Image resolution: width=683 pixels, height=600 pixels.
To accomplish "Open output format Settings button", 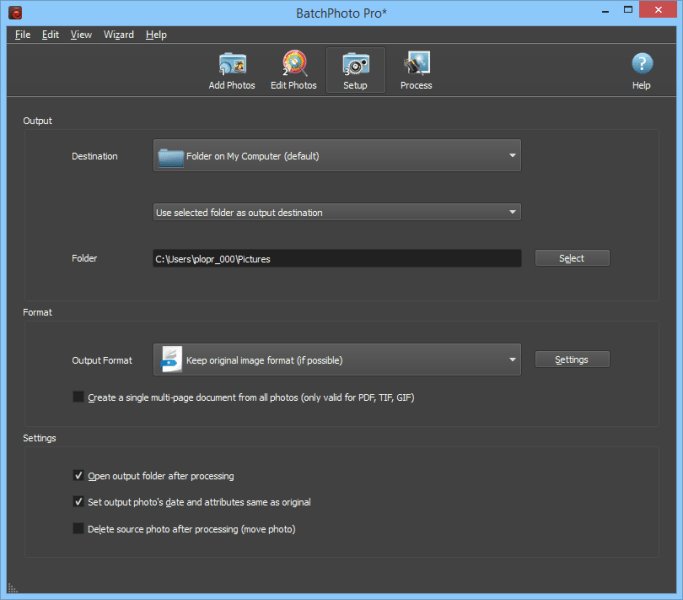I will [x=572, y=359].
